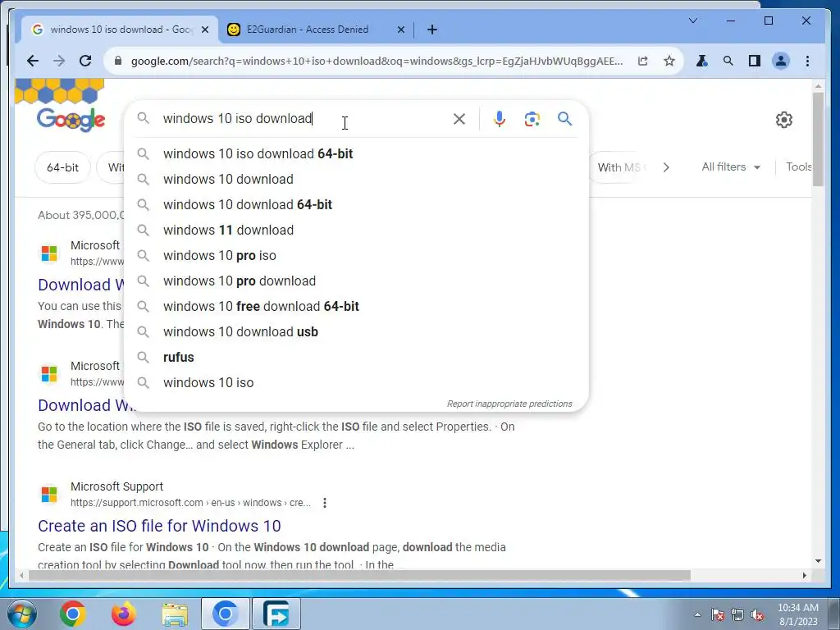Select suggestion windows 10 download usb
Viewport: 840px width, 630px height.
coord(356,332)
